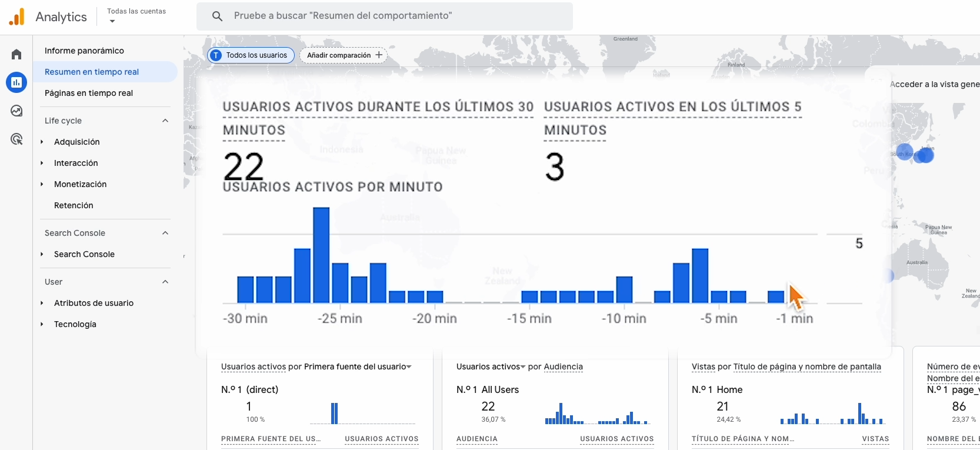This screenshot has width=980, height=450.
Task: Open the Todas las cuentas account dropdown
Action: point(136,16)
